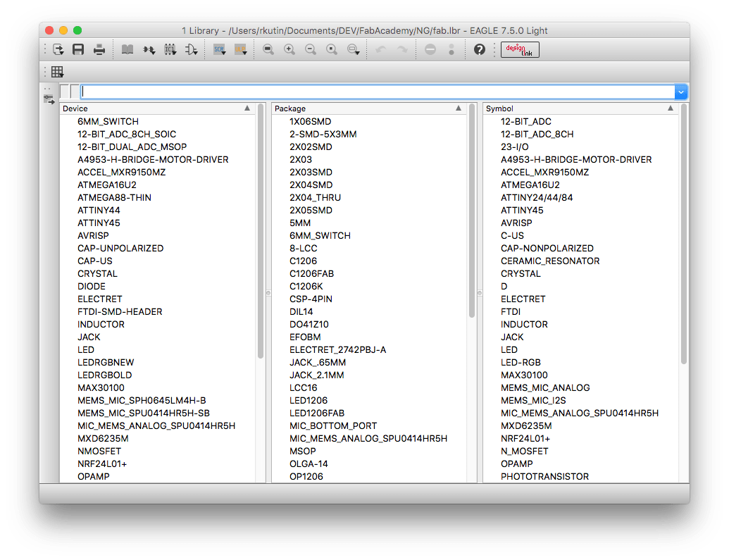This screenshot has width=729, height=560.
Task: Click the Device list scrollbar
Action: click(x=261, y=231)
